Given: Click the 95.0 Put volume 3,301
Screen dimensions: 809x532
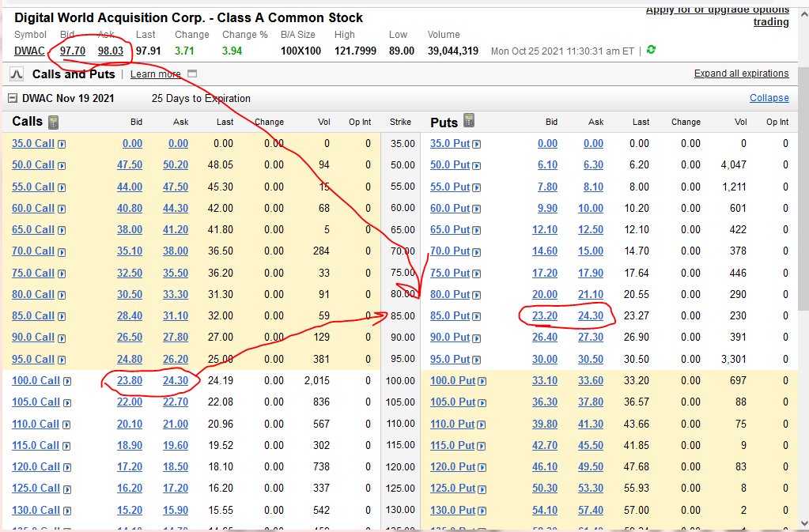Looking at the screenshot, I should pyautogui.click(x=734, y=359).
